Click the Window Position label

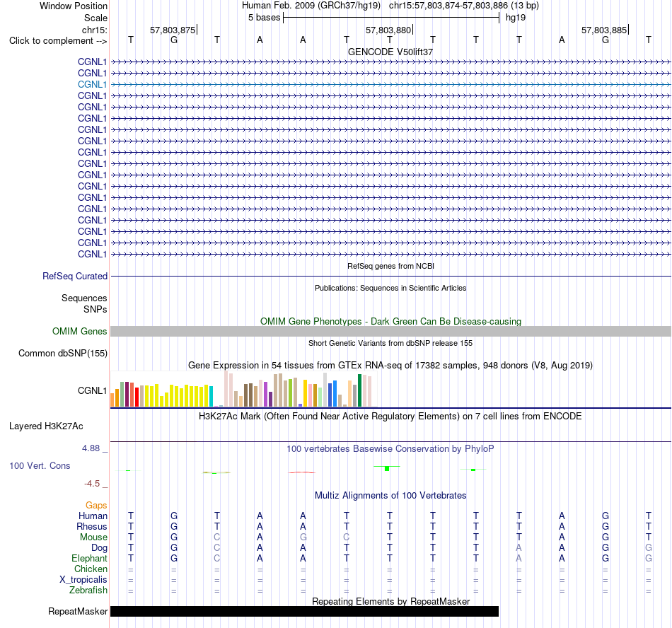click(x=74, y=6)
